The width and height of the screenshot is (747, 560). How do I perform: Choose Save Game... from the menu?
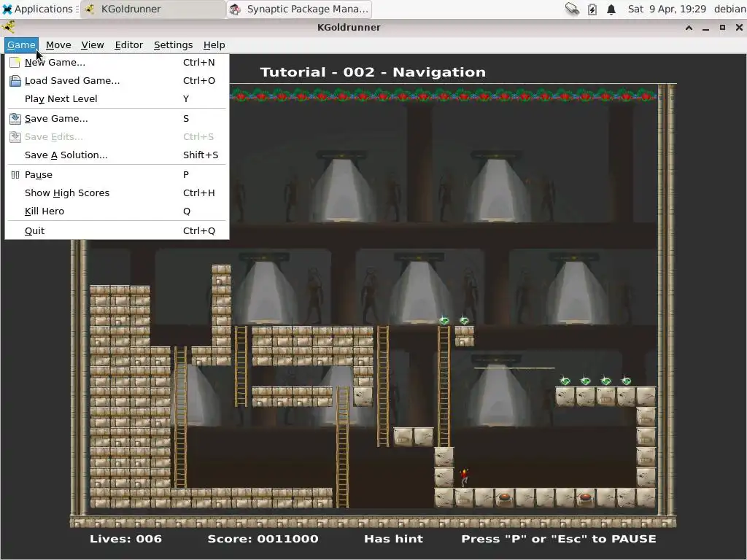(x=117, y=119)
